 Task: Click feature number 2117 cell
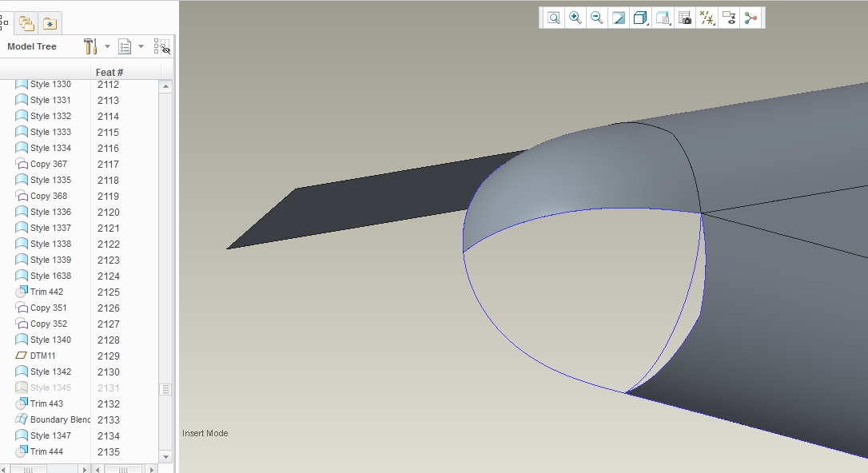pyautogui.click(x=109, y=165)
